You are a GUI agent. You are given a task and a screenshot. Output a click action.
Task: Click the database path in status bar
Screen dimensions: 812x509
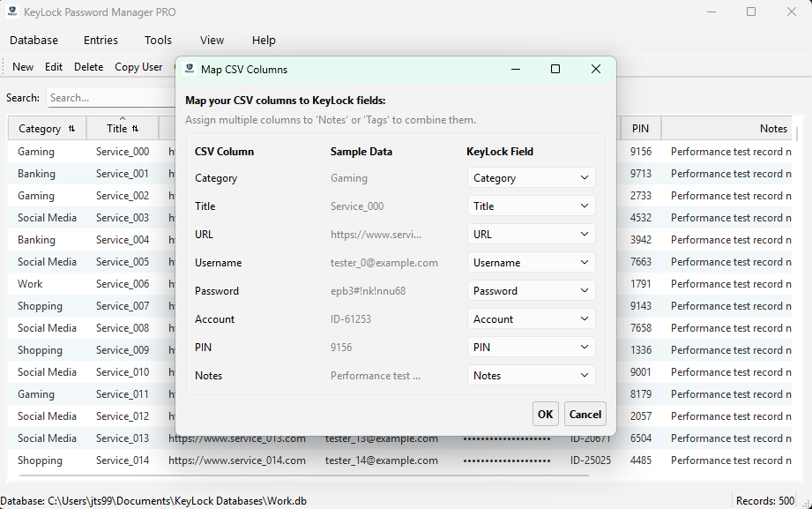coord(153,501)
